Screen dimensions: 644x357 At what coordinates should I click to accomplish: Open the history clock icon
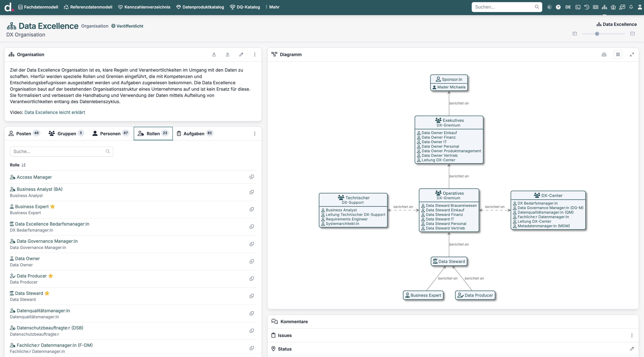[x=586, y=7]
